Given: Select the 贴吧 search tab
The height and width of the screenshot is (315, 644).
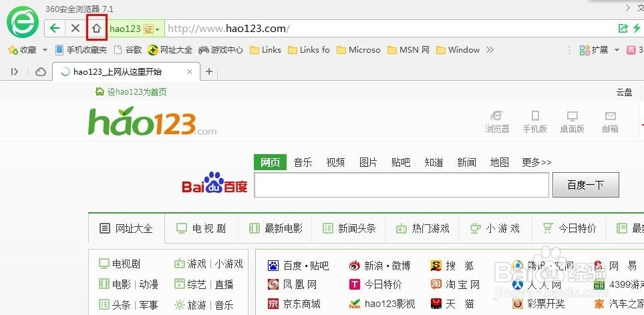Looking at the screenshot, I should click(x=401, y=162).
